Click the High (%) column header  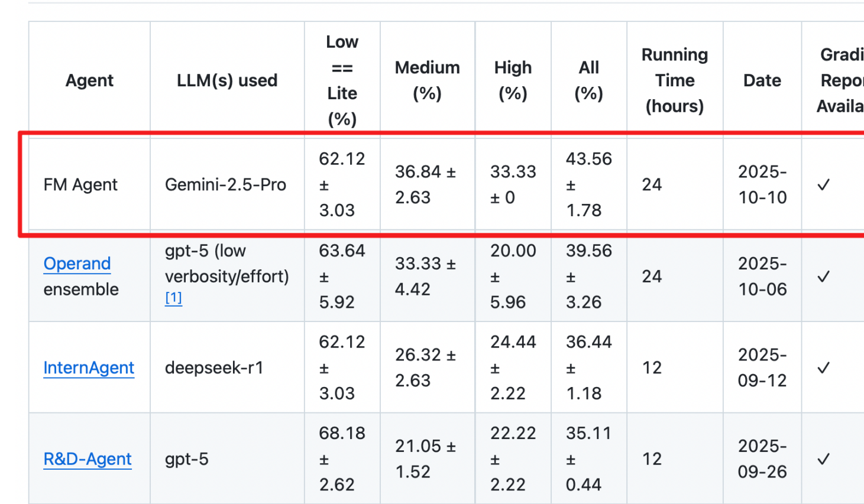coord(513,80)
